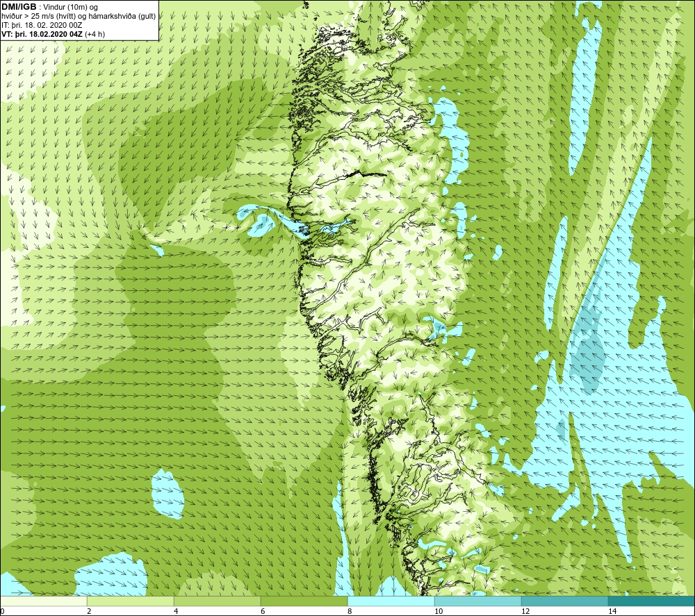Click the 12-14 m/s teal legend swatch
The width and height of the screenshot is (695, 616).
[564, 601]
